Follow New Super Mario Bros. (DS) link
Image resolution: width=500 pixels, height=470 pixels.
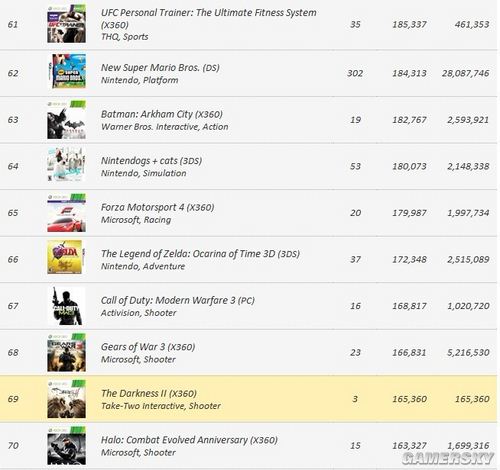click(x=160, y=68)
